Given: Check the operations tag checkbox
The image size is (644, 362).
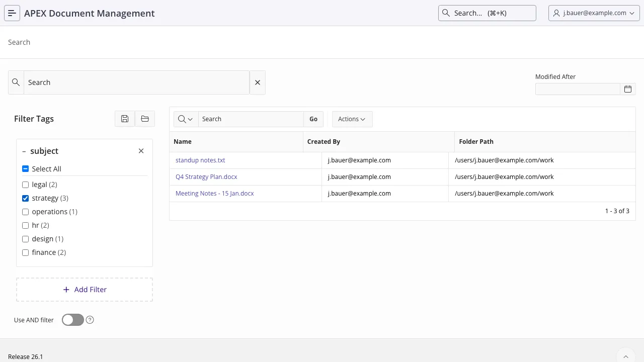Looking at the screenshot, I should coord(26,212).
